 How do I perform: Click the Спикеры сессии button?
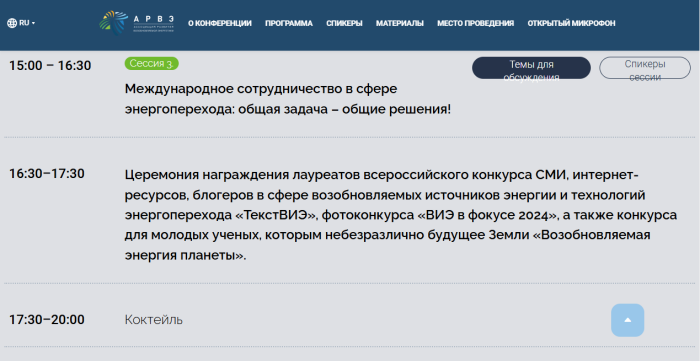tap(645, 68)
